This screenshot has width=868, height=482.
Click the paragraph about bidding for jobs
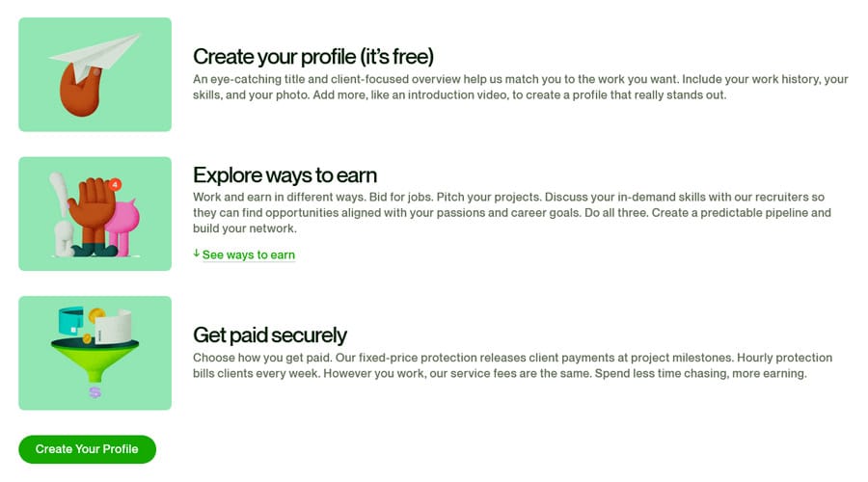pyautogui.click(x=511, y=212)
